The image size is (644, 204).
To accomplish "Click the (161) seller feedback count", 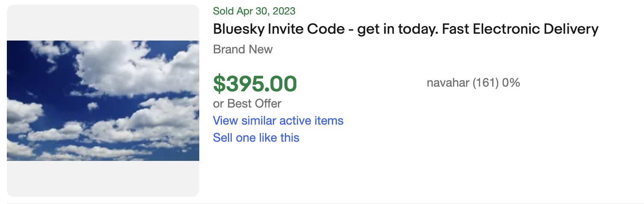I will point(485,83).
